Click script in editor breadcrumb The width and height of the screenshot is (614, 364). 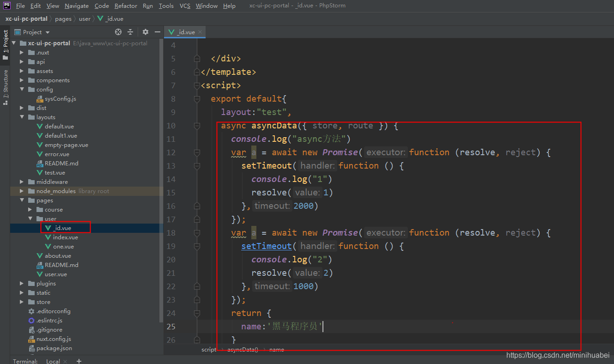(209, 349)
